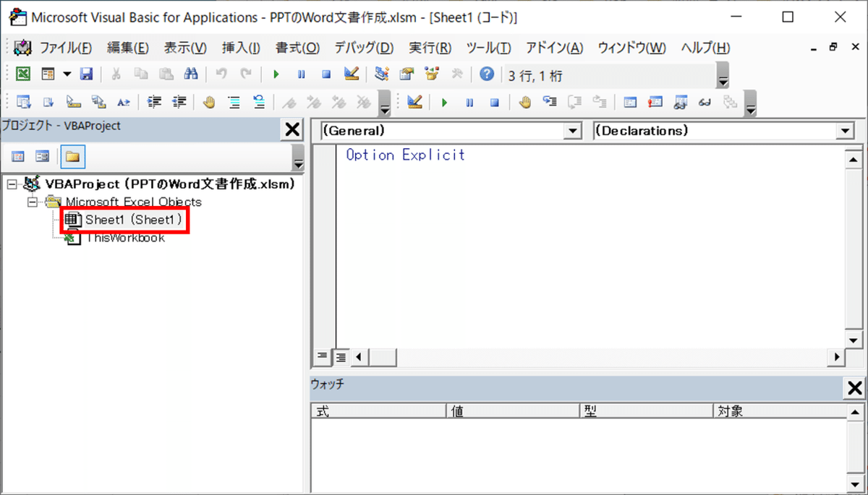This screenshot has width=868, height=495.
Task: Open the (General) object dropdown
Action: click(574, 131)
